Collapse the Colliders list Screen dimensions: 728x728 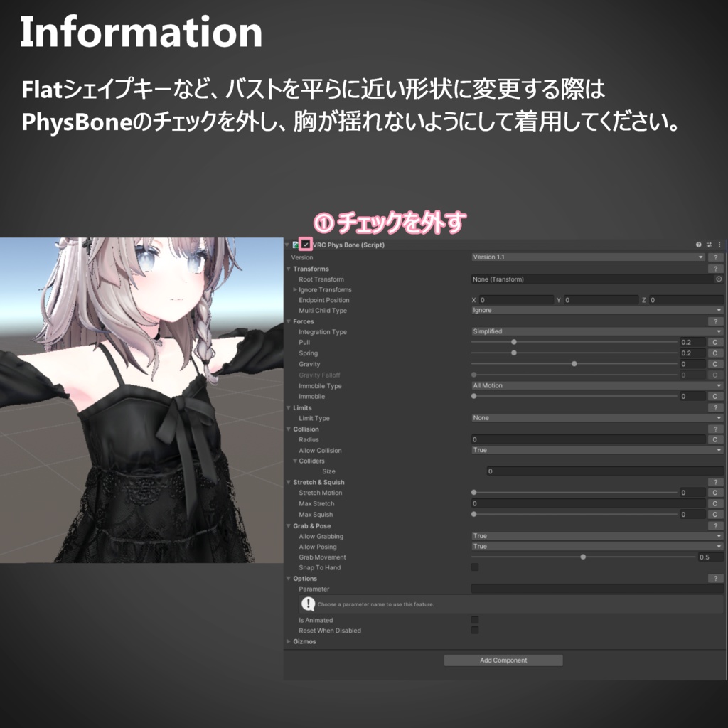tap(295, 461)
